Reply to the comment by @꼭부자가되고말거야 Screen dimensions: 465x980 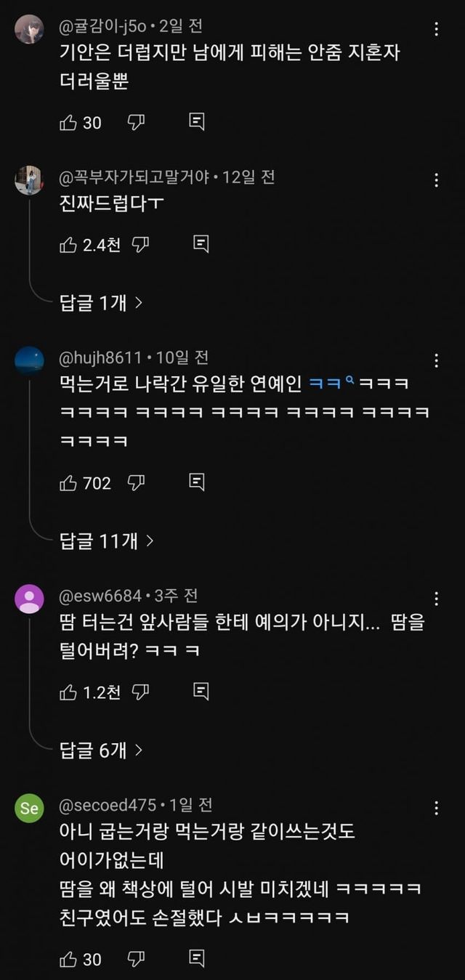coord(201,244)
